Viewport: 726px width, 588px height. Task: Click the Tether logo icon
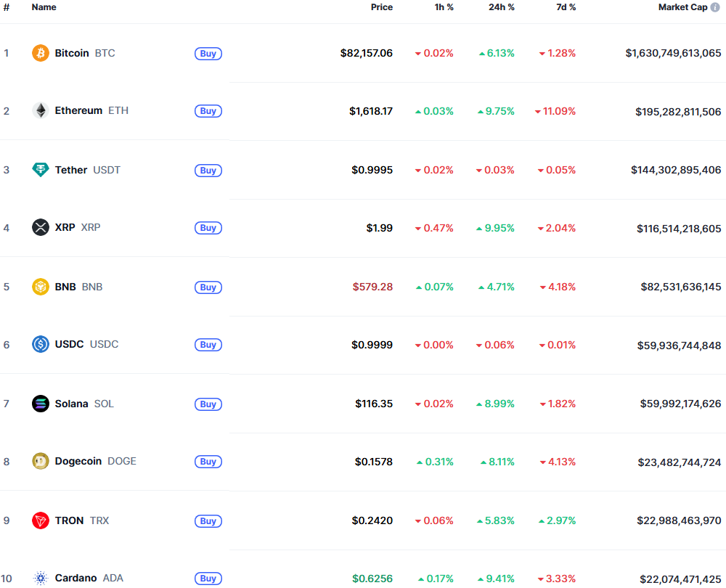(x=41, y=170)
